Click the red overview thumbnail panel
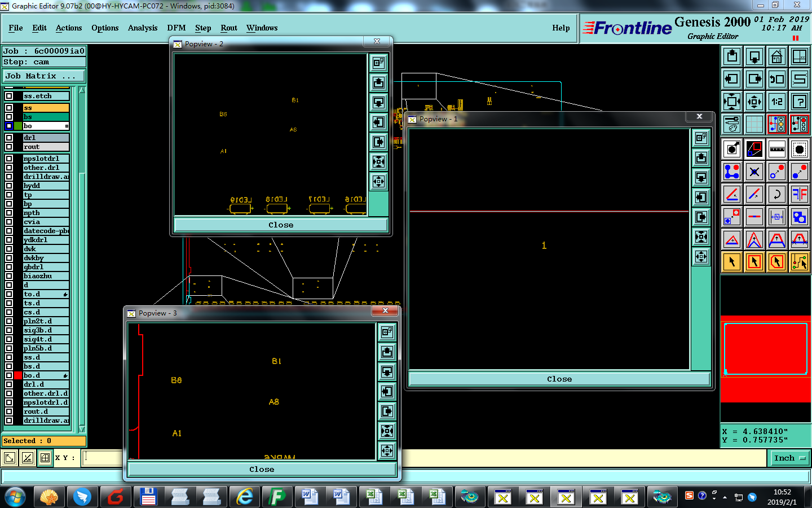This screenshot has width=812, height=508. (766, 359)
